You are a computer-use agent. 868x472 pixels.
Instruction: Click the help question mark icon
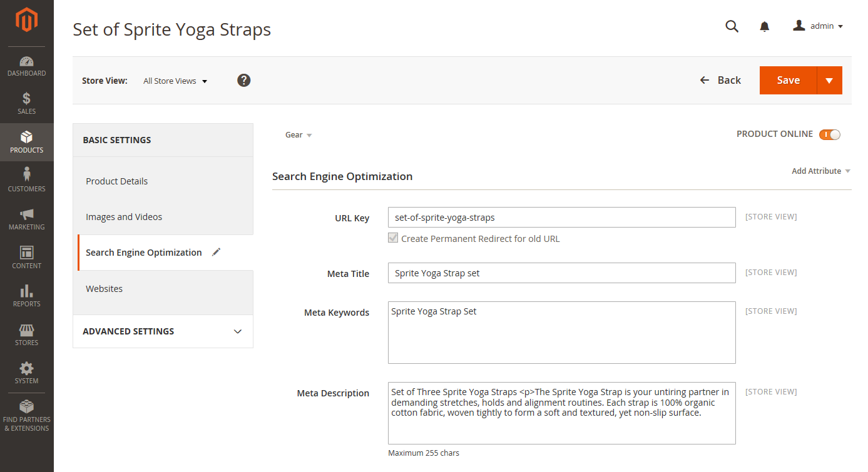coord(244,81)
